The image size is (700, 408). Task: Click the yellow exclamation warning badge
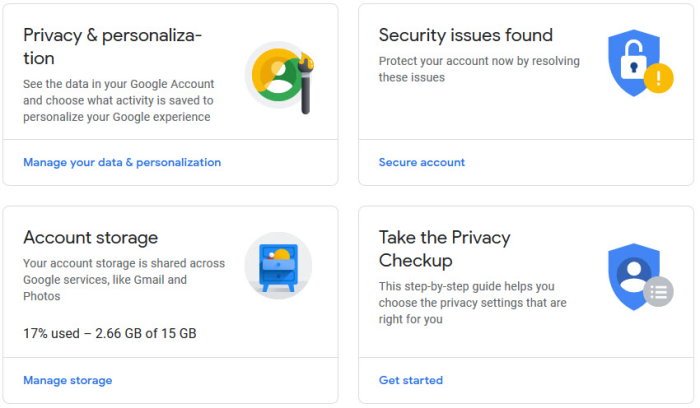tap(658, 78)
